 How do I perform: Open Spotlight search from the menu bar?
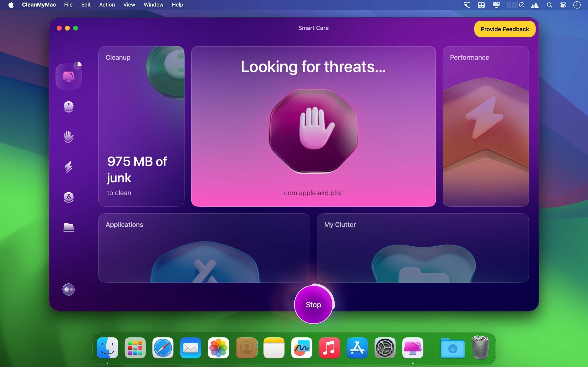coord(550,5)
